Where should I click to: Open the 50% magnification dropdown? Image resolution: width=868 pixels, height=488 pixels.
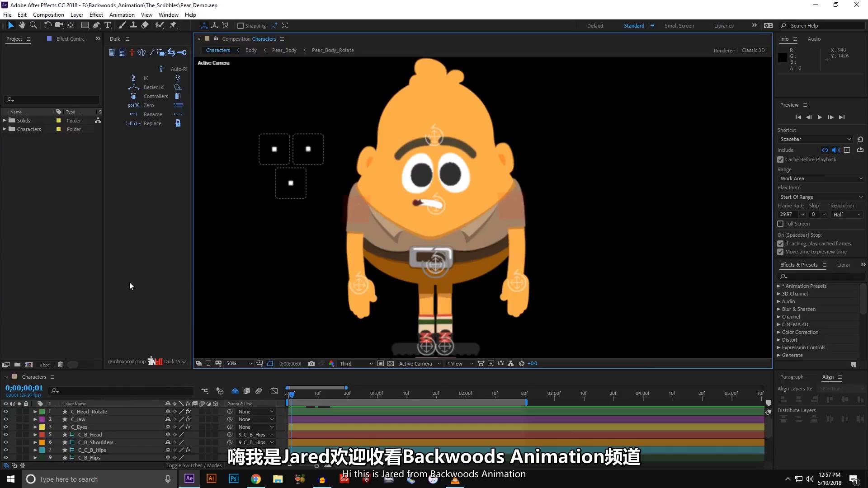[239, 363]
